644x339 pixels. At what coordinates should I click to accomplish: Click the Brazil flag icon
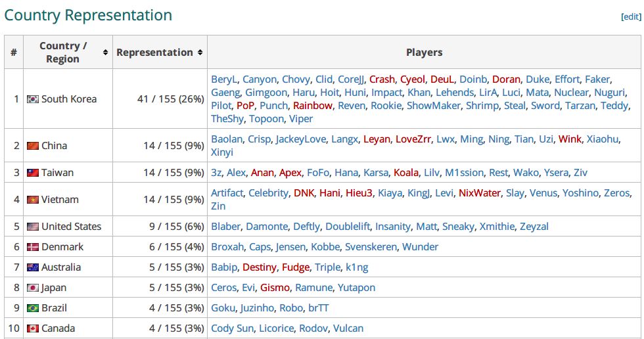pyautogui.click(x=33, y=308)
